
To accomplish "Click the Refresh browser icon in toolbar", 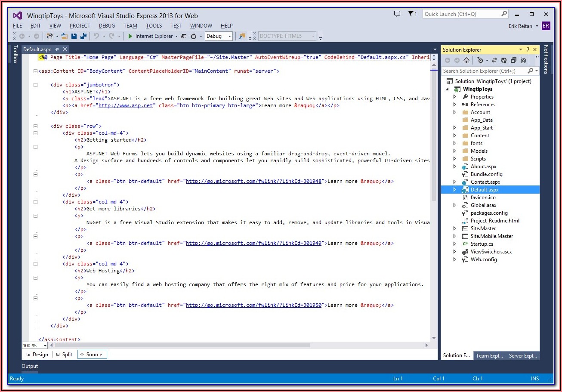I will tap(194, 37).
